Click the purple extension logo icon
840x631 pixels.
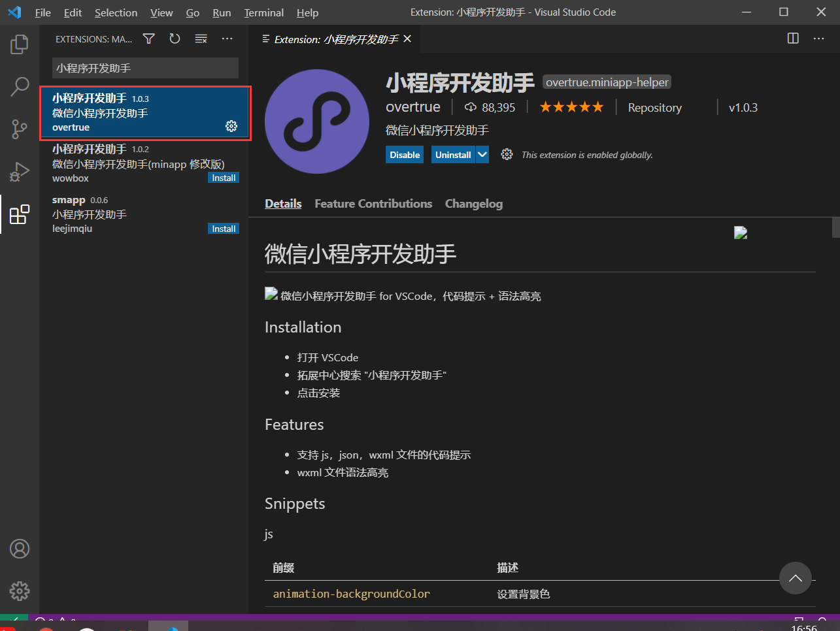(317, 121)
